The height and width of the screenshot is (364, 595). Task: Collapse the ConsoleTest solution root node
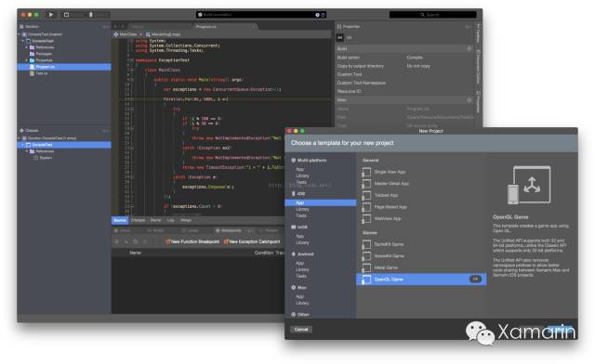pyautogui.click(x=19, y=34)
